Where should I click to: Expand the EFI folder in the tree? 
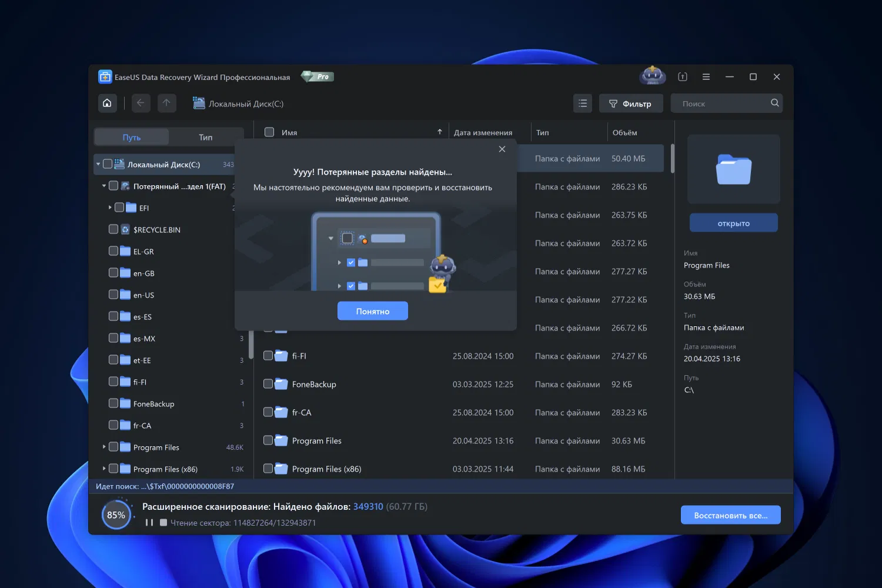110,208
